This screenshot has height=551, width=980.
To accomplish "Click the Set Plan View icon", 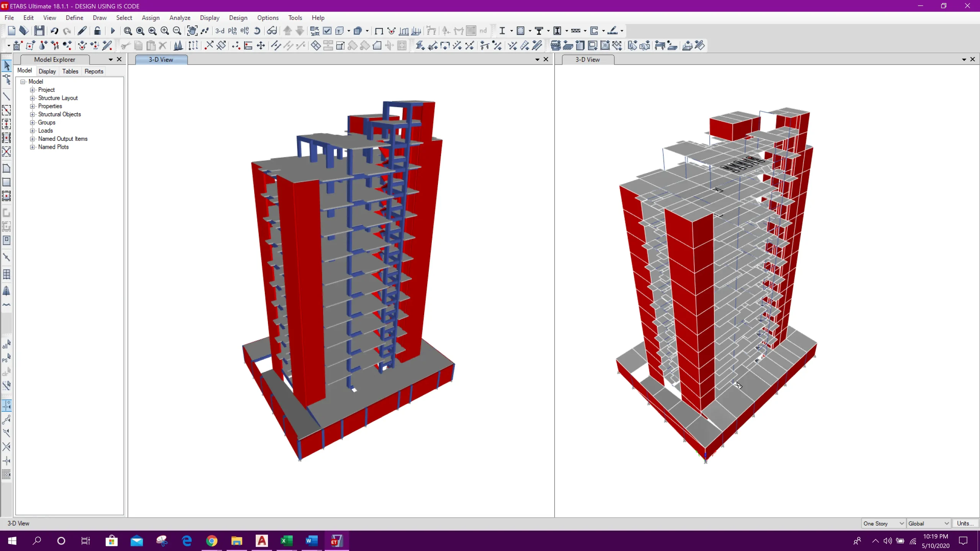I will click(232, 31).
